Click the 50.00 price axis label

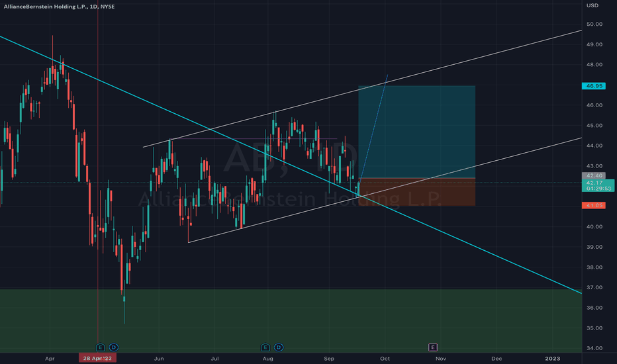pos(594,24)
